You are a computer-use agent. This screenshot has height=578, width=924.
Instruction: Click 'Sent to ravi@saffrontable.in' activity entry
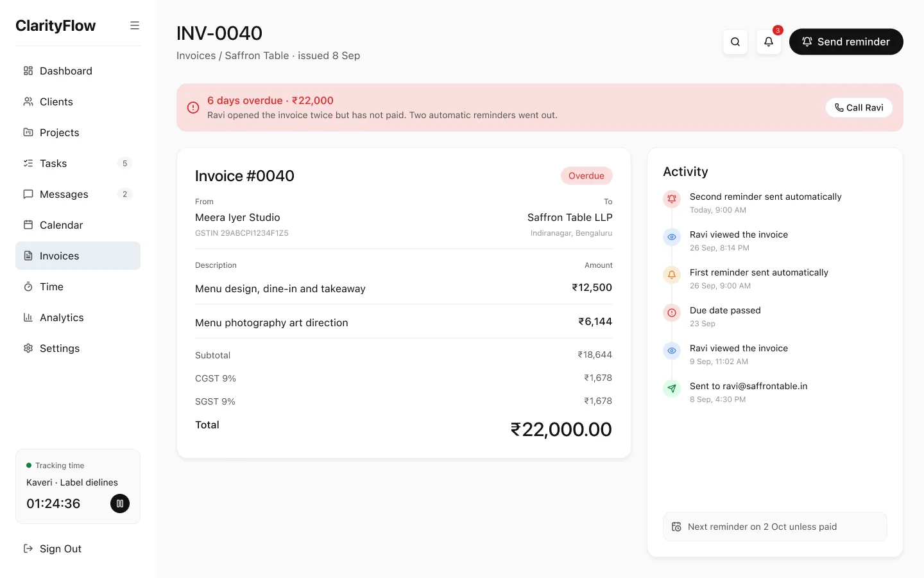(x=748, y=386)
